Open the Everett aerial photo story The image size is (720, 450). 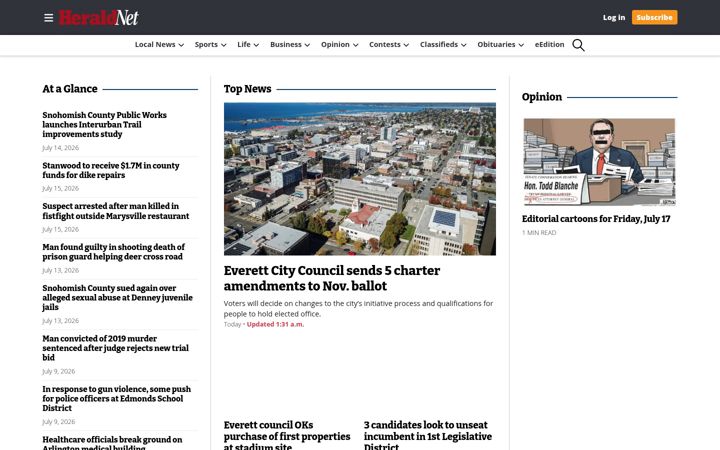click(360, 179)
